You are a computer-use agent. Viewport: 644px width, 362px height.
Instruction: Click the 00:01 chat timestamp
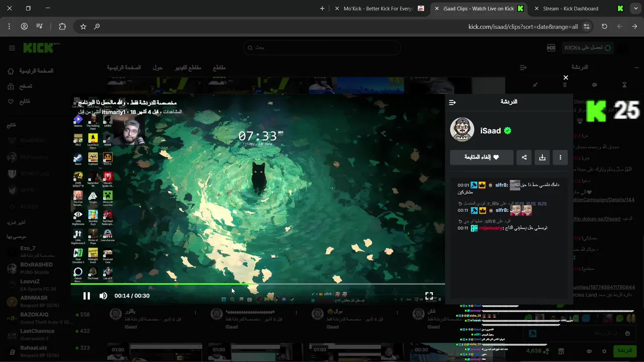tap(463, 185)
